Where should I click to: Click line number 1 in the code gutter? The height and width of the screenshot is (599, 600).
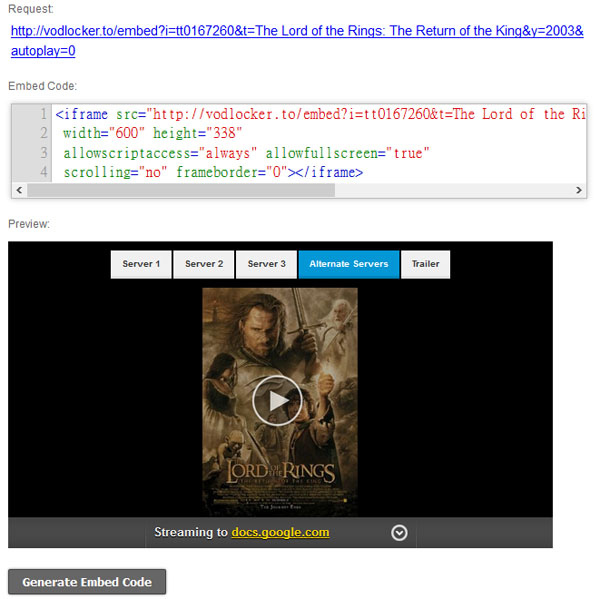[44, 114]
